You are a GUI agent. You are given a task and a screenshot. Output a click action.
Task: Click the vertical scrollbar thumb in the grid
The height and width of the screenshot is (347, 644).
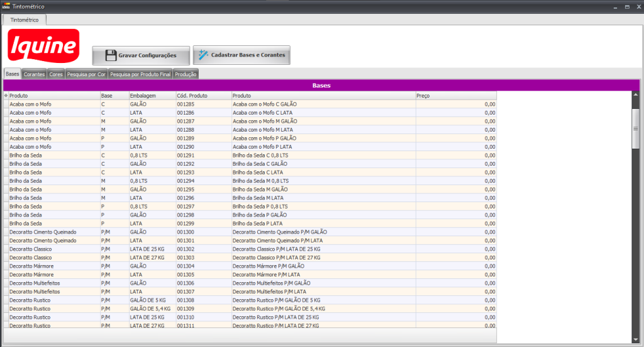tap(635, 128)
